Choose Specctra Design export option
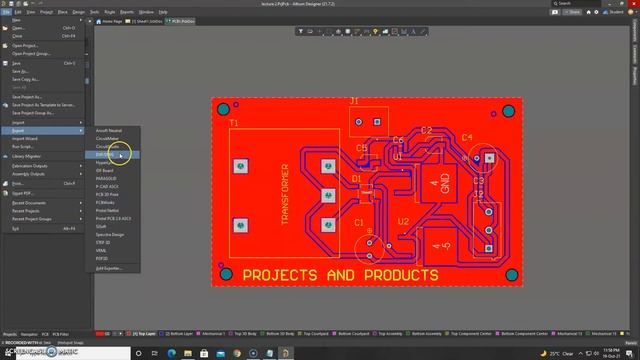Image resolution: width=640 pixels, height=360 pixels. point(112,235)
